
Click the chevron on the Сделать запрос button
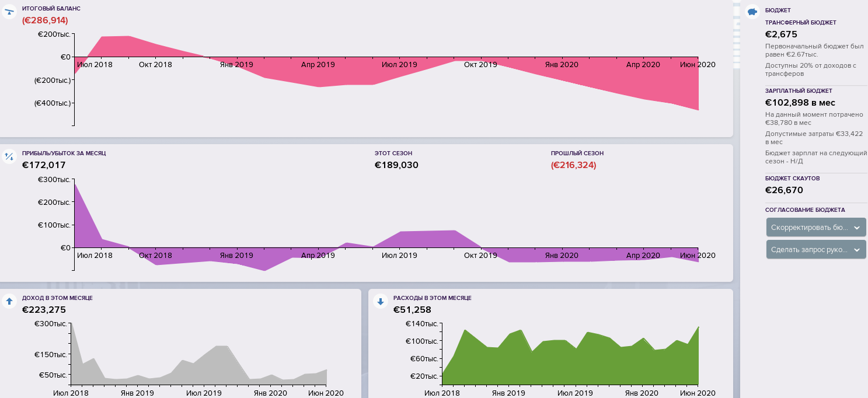pyautogui.click(x=856, y=250)
